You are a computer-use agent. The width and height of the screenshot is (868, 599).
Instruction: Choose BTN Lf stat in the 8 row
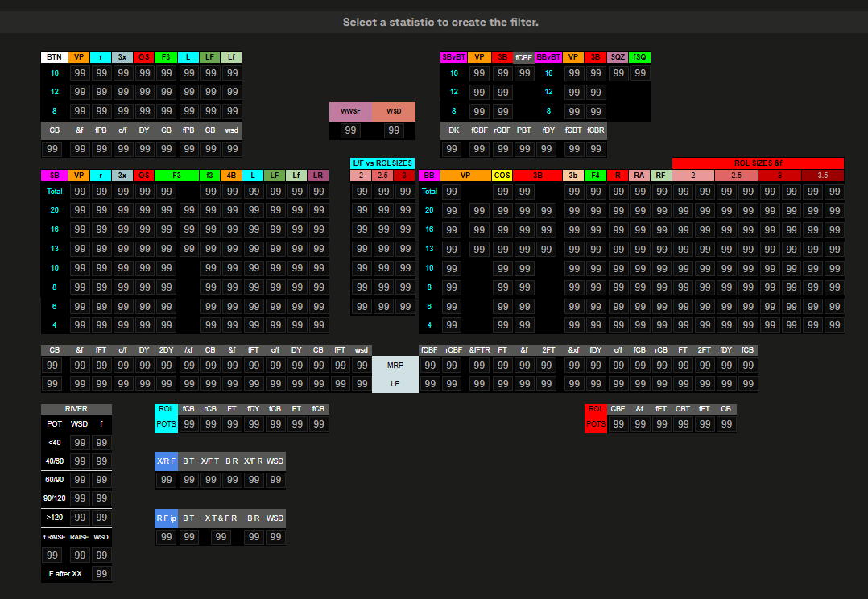(x=233, y=111)
